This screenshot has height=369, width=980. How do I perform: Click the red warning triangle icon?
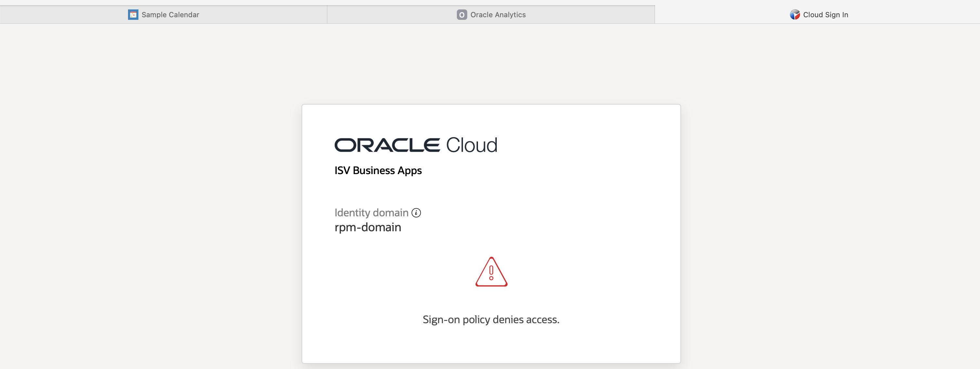491,273
